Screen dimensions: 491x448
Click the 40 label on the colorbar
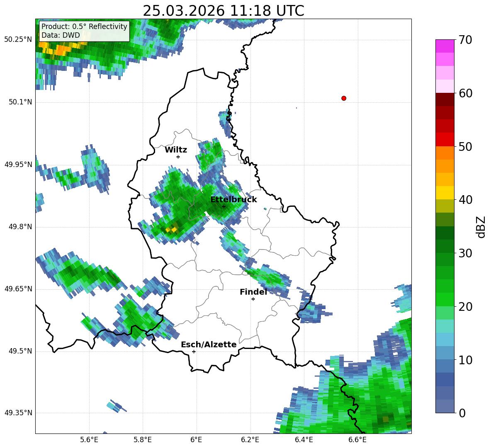pyautogui.click(x=465, y=200)
